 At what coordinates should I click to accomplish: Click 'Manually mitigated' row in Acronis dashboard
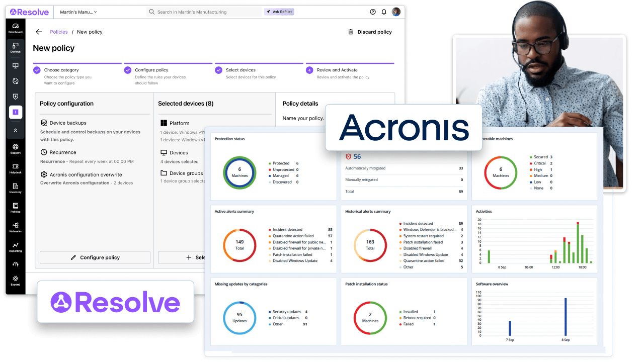(x=404, y=179)
